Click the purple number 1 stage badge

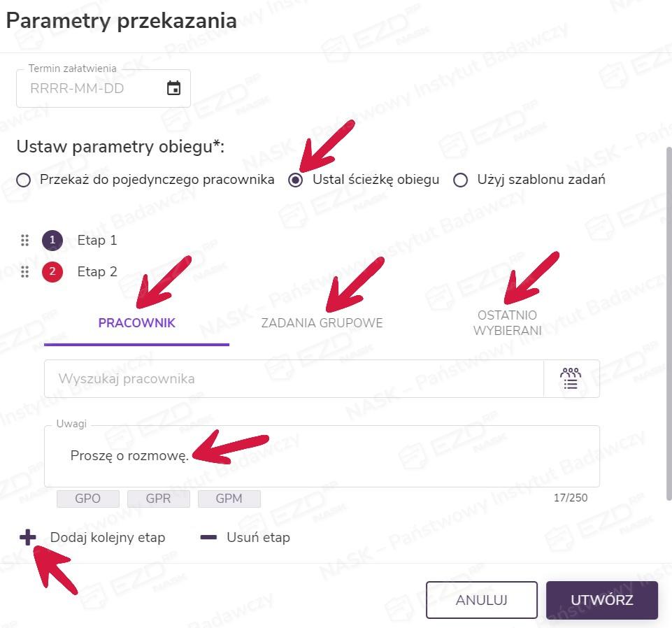click(x=52, y=241)
